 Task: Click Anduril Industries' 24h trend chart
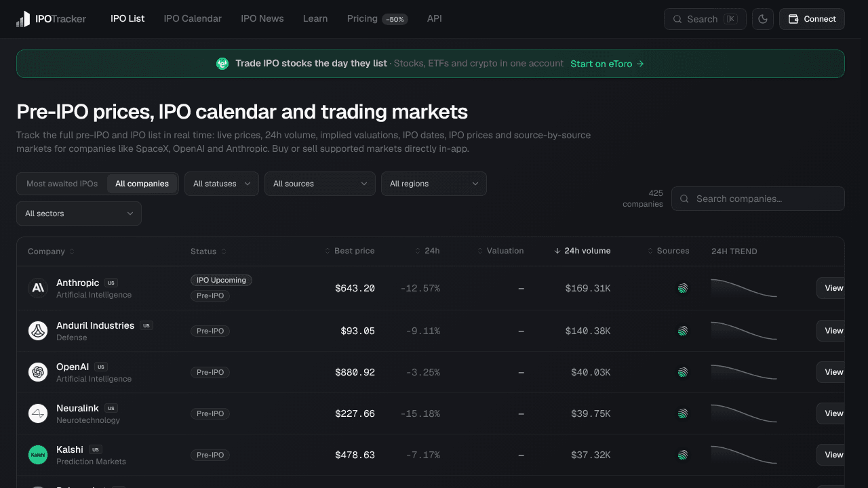click(744, 331)
